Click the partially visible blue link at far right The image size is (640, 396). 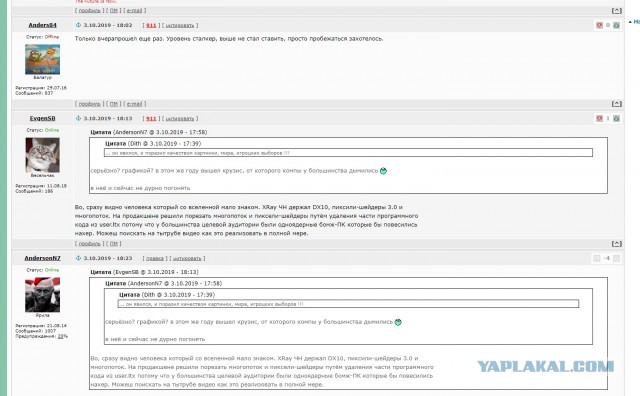point(635,22)
